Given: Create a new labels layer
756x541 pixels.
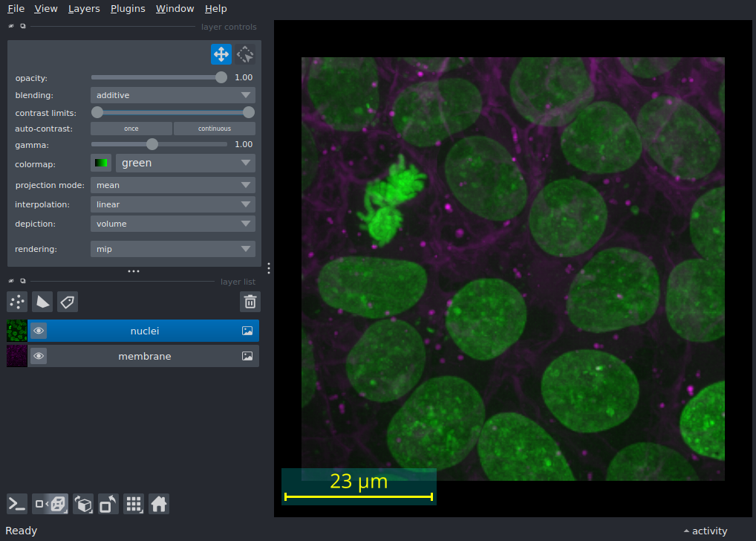Looking at the screenshot, I should coord(68,302).
